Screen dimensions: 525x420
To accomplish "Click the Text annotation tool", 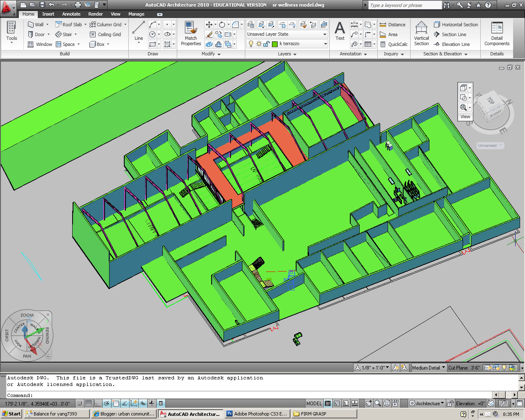I will (x=340, y=31).
